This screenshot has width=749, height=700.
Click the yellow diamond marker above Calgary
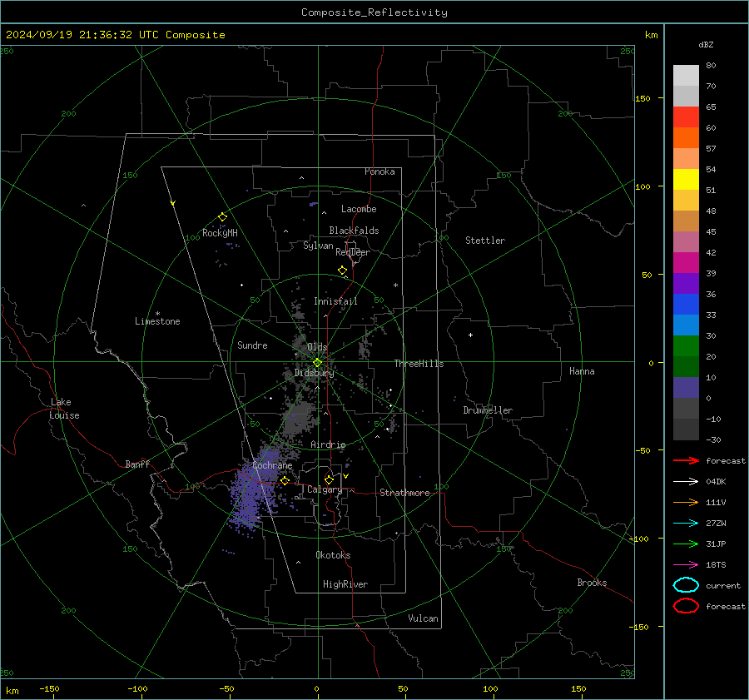coord(329,479)
